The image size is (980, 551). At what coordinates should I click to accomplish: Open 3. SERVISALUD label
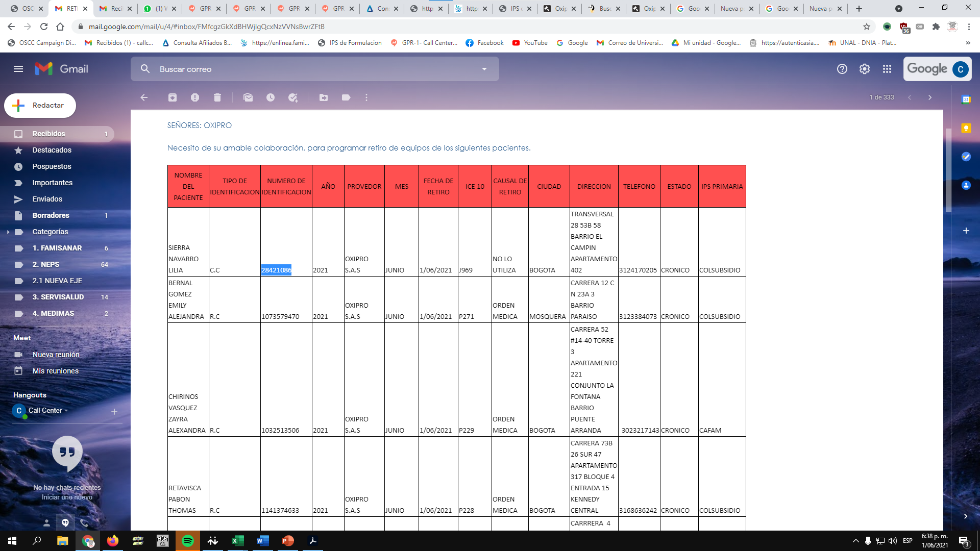[57, 297]
